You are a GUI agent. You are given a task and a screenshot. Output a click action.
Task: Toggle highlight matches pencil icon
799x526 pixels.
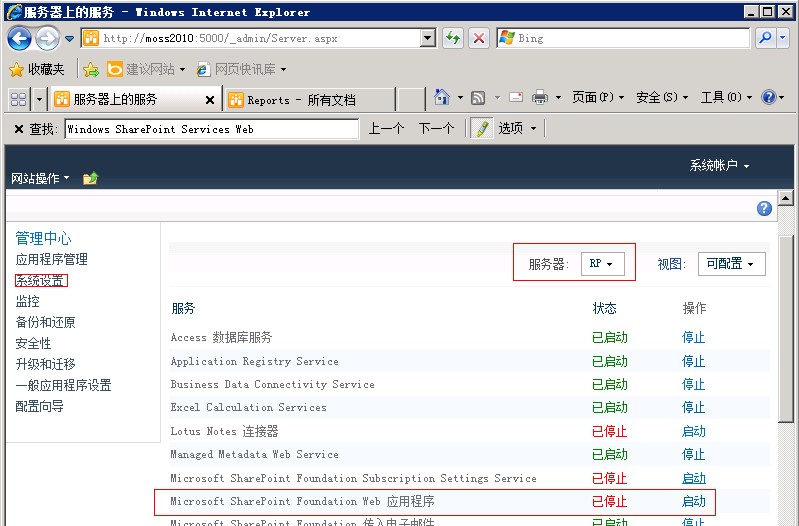[x=482, y=128]
